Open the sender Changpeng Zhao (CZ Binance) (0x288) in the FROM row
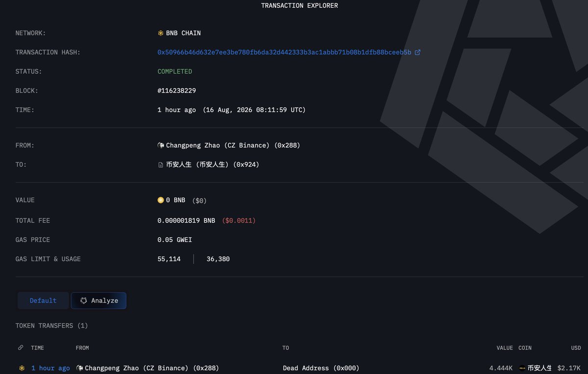Viewport: 588px width, 374px height. point(233,145)
